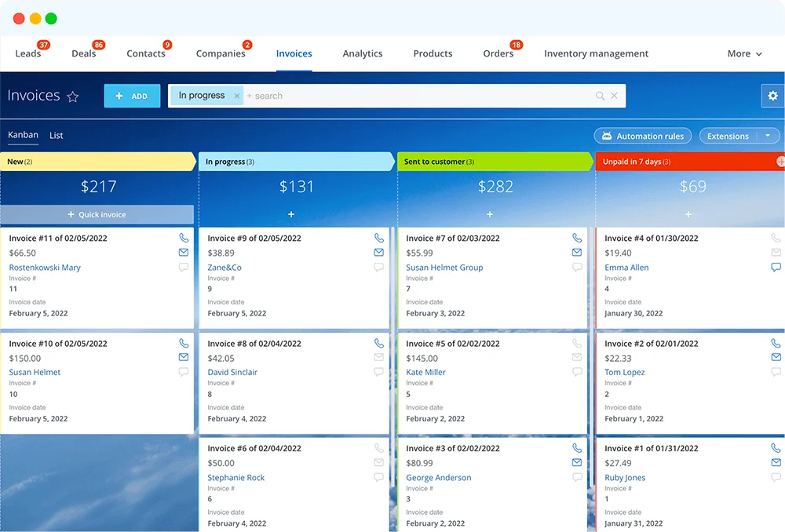Click email icon on Invoice #9 card
The image size is (785, 532).
click(x=378, y=253)
